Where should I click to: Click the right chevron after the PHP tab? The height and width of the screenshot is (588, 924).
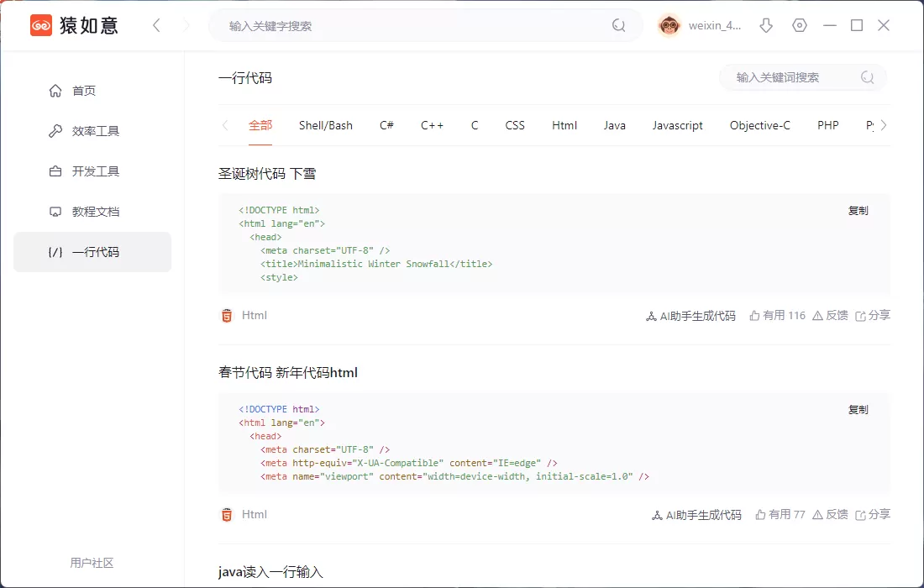(884, 124)
